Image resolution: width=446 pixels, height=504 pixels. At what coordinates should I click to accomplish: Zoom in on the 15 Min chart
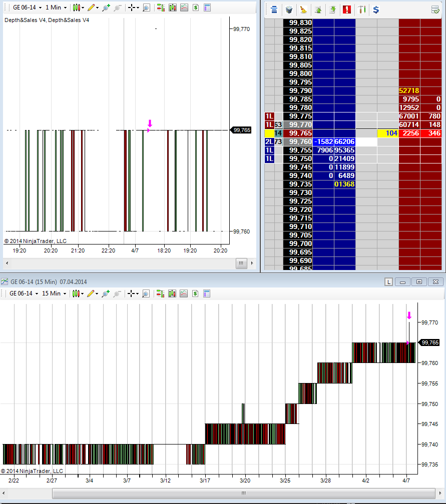[106, 293]
